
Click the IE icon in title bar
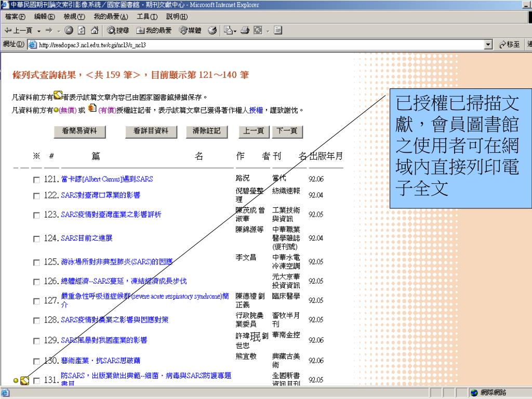click(x=5, y=5)
